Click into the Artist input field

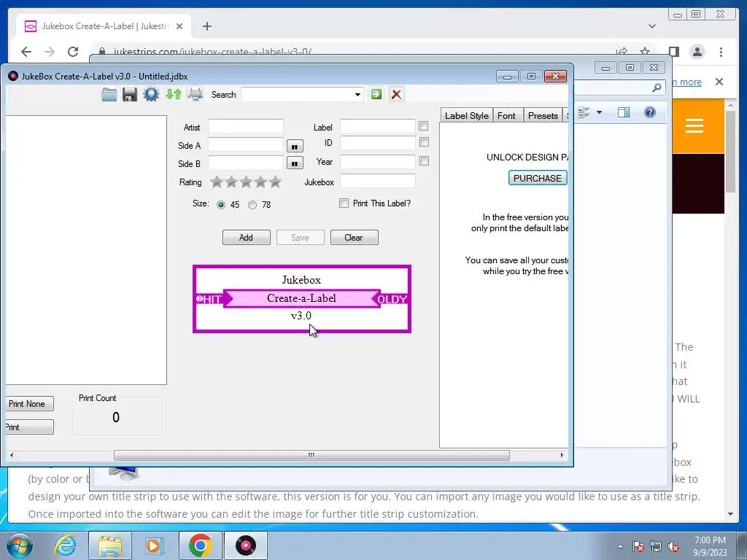point(246,126)
